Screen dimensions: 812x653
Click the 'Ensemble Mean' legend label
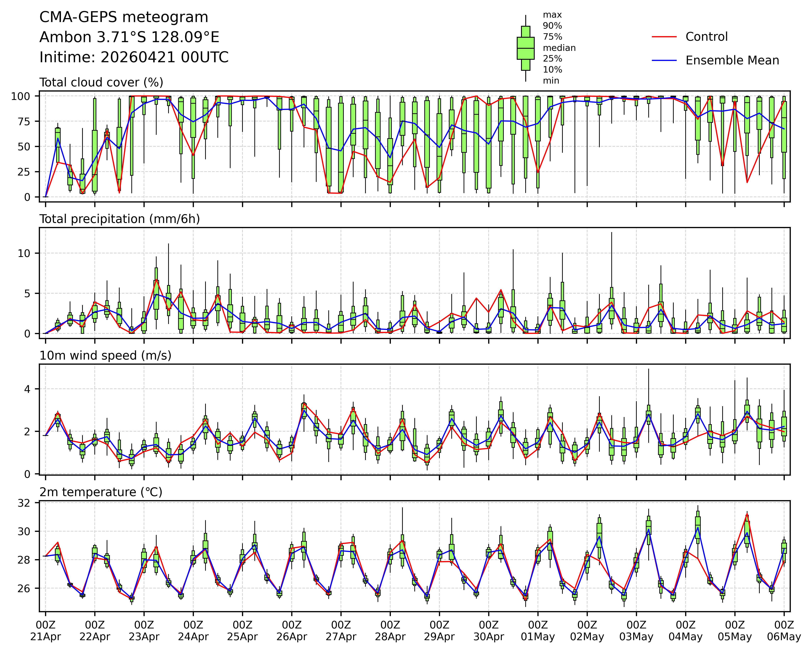[732, 61]
